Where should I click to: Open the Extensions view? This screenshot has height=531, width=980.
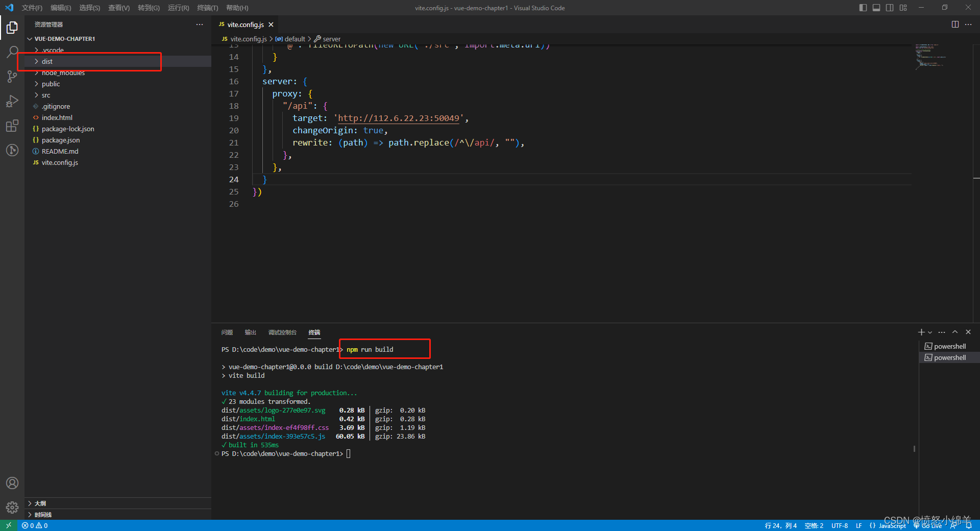(12, 126)
